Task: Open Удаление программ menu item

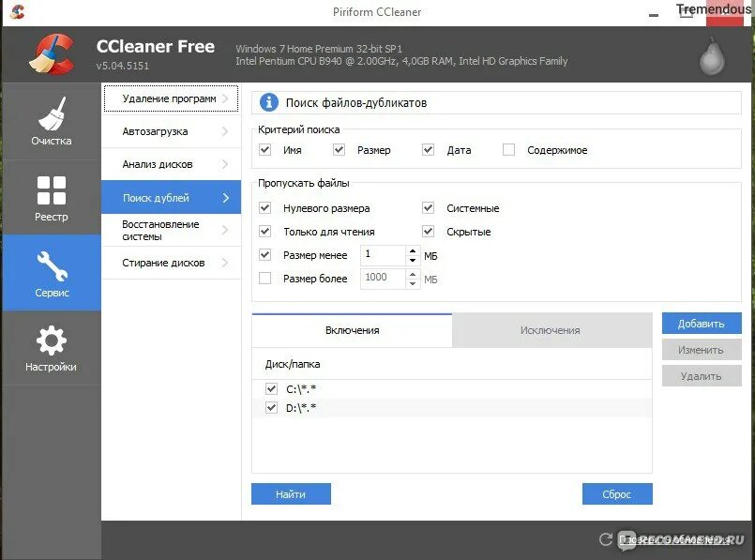Action: pyautogui.click(x=171, y=98)
